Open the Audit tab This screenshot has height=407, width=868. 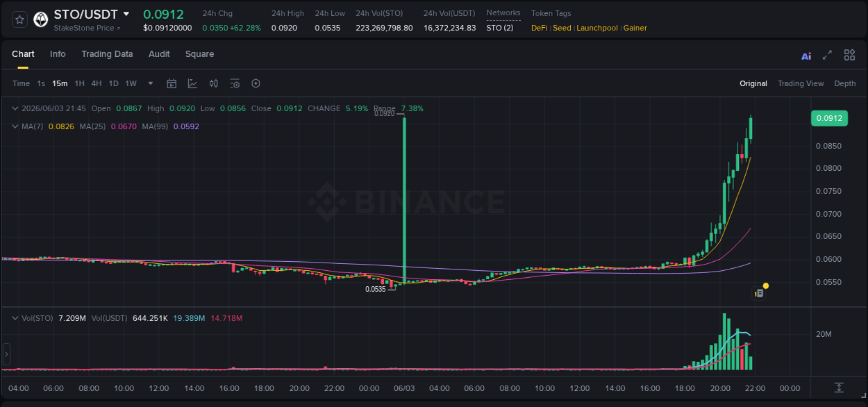[x=159, y=54]
